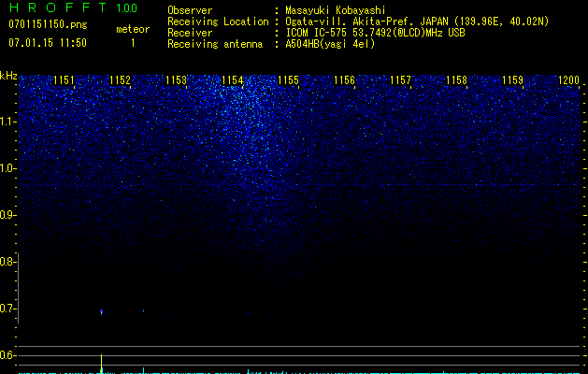
Task: Click the 1155 time axis label
Action: coord(288,79)
